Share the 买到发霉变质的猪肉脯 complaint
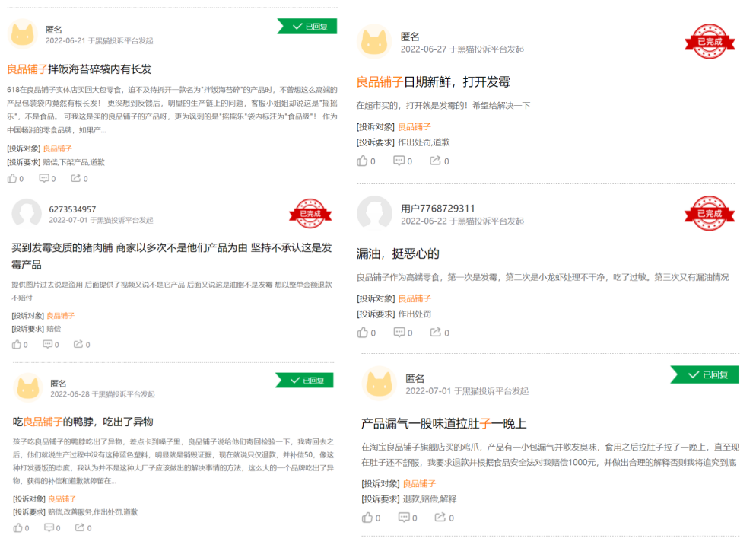The width and height of the screenshot is (756, 548). 81,345
